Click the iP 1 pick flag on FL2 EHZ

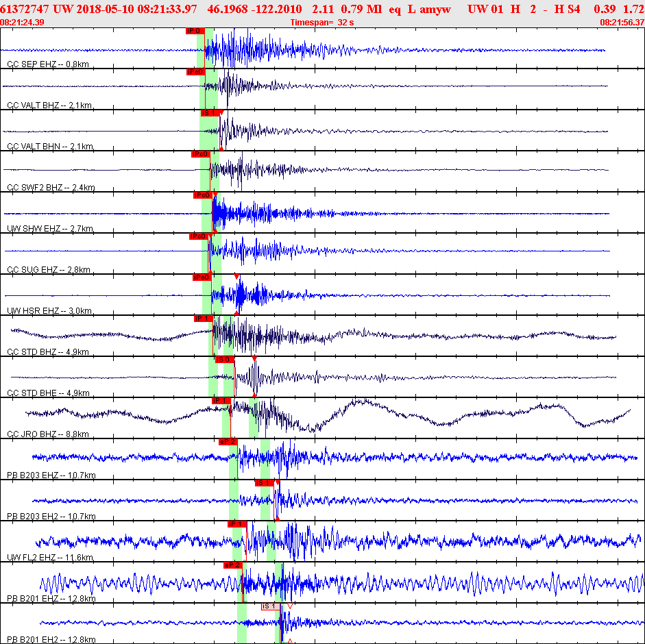[237, 524]
